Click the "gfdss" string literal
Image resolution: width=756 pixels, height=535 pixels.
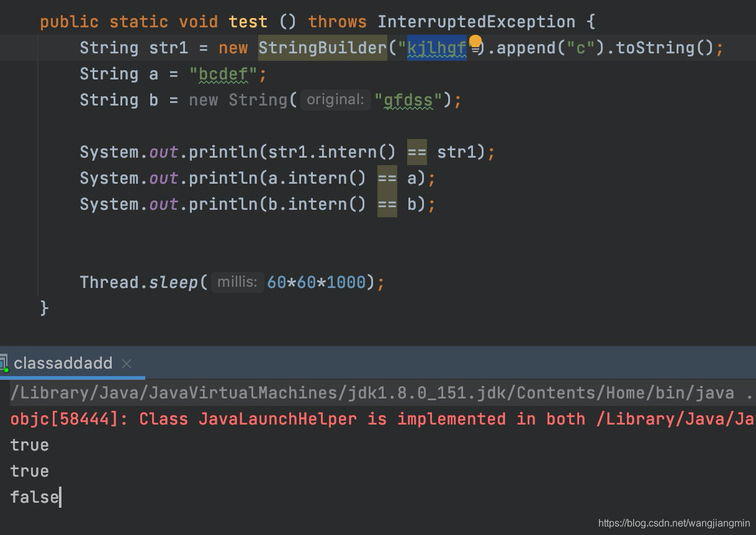tap(407, 100)
